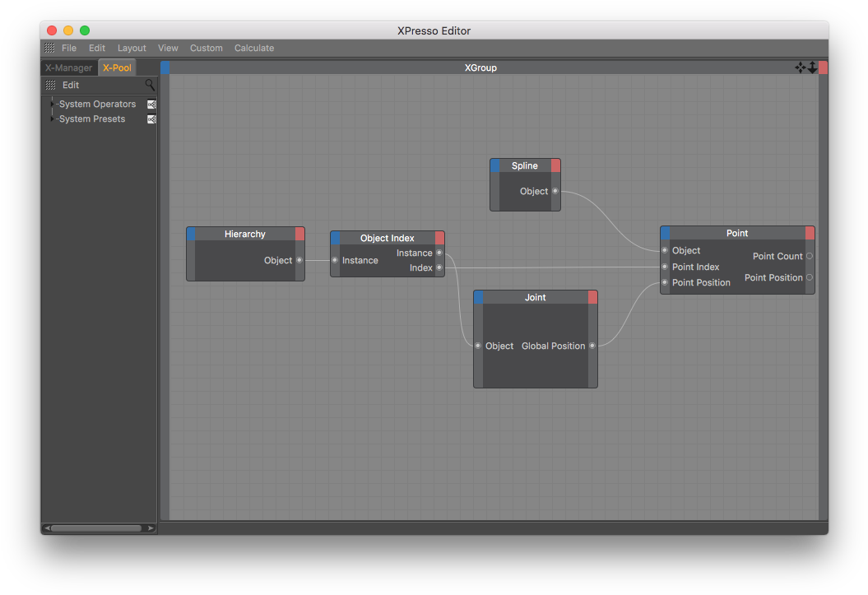Click the Hierarchy node red output corner

click(x=299, y=234)
